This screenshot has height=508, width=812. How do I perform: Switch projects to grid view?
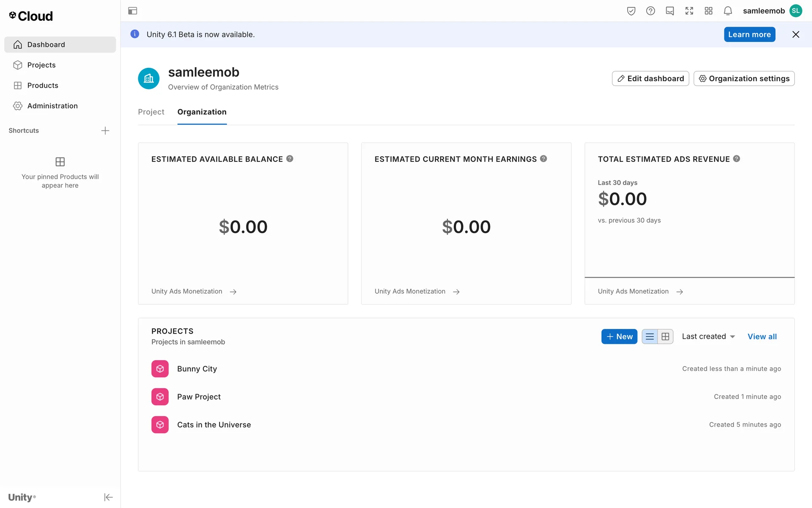[x=665, y=337]
